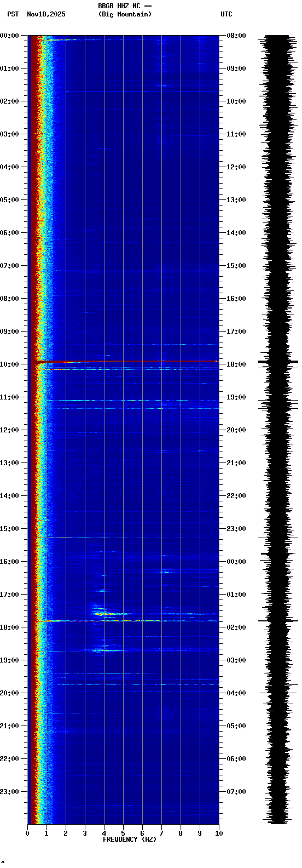302x868 pixels.
Task: Click the 21:00 PST left-axis label
Action: (9, 726)
